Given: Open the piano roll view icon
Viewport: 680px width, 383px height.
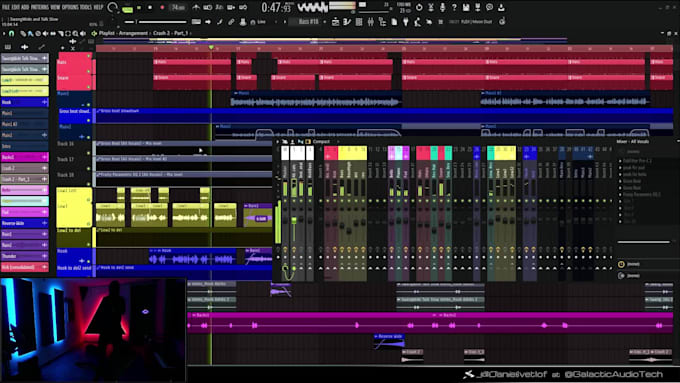Looking at the screenshot, I should coord(347,22).
